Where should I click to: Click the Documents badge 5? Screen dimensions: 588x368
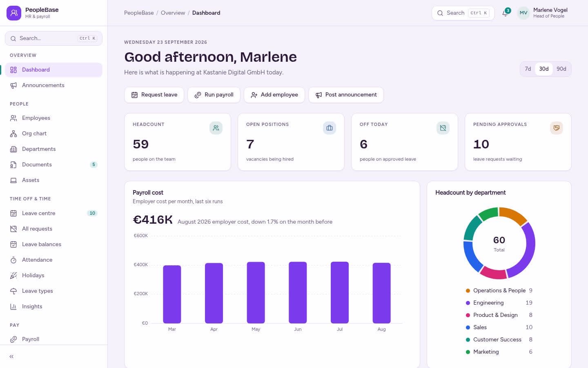point(94,165)
